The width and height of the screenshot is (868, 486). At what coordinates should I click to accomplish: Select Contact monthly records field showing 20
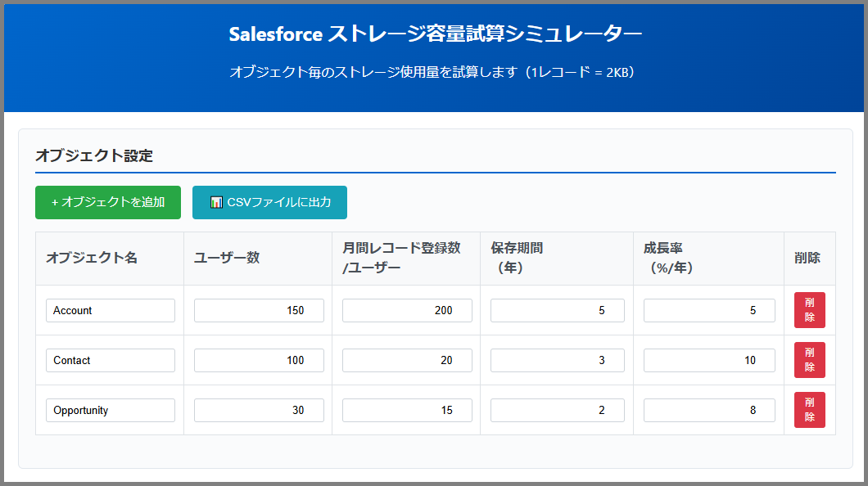tap(407, 360)
